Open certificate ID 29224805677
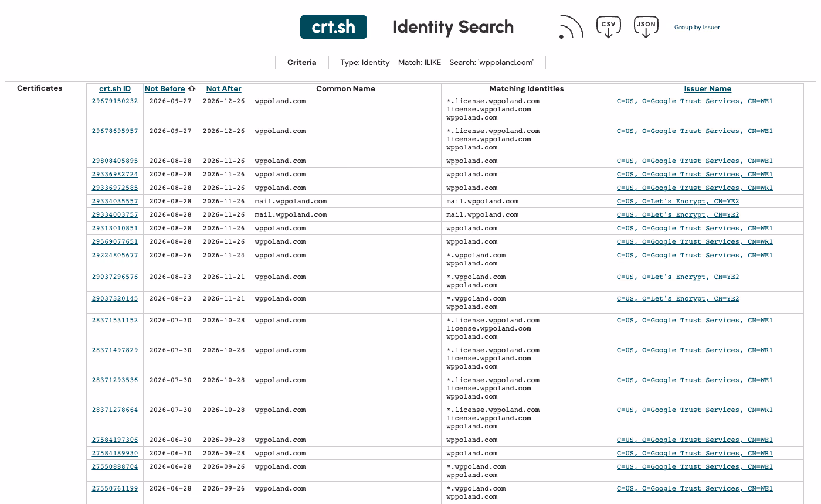 point(115,255)
